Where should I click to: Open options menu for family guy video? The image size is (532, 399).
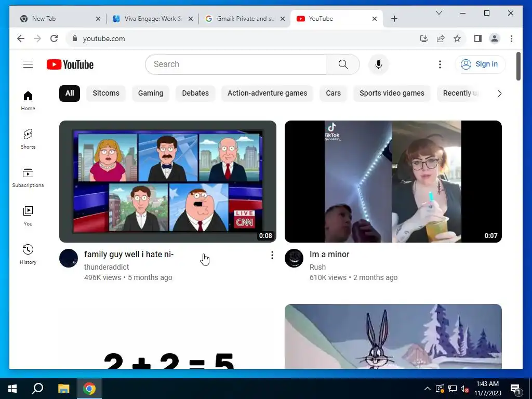coord(272,255)
